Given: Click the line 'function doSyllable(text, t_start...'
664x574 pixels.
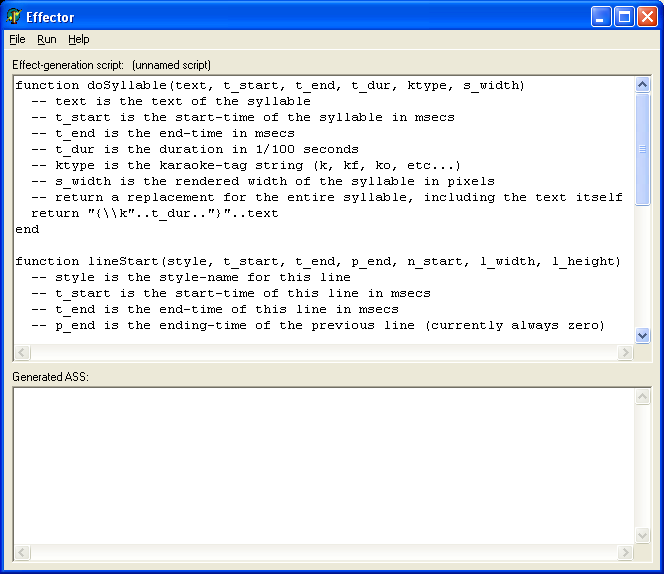Looking at the screenshot, I should click(270, 86).
